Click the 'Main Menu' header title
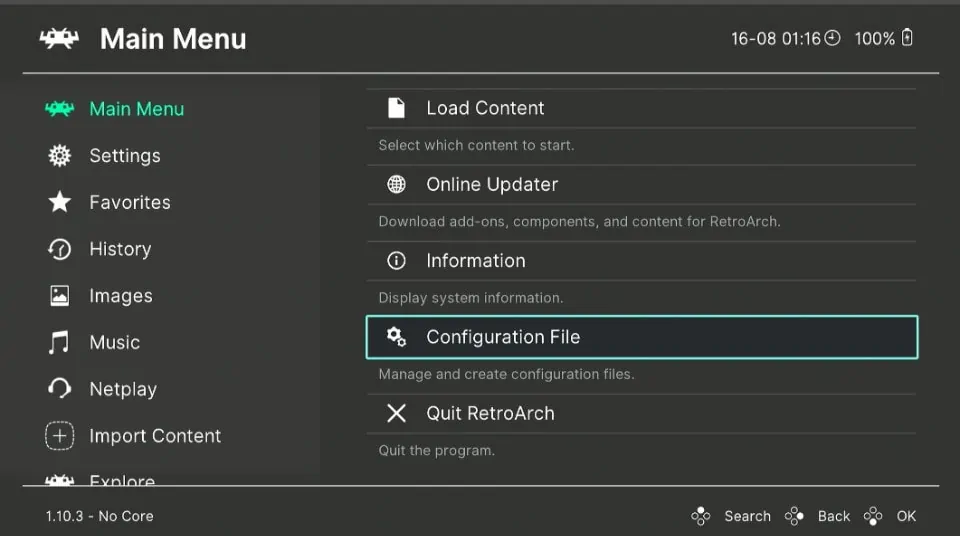This screenshot has width=960, height=536. tap(173, 39)
